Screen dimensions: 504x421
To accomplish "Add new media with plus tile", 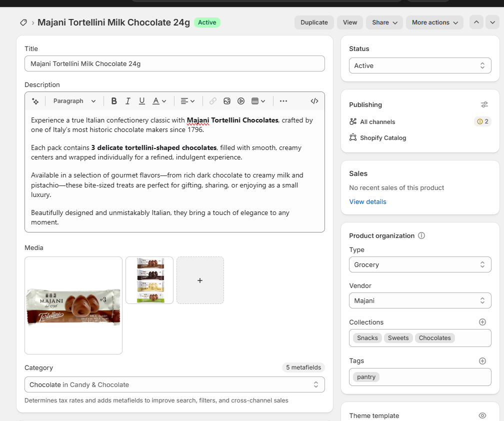I will coord(200,280).
